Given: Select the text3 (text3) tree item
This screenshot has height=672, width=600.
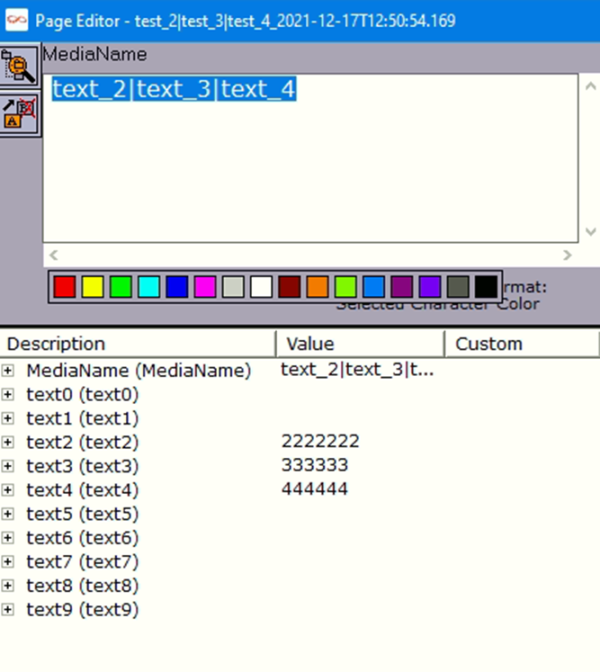Looking at the screenshot, I should click(x=83, y=466).
